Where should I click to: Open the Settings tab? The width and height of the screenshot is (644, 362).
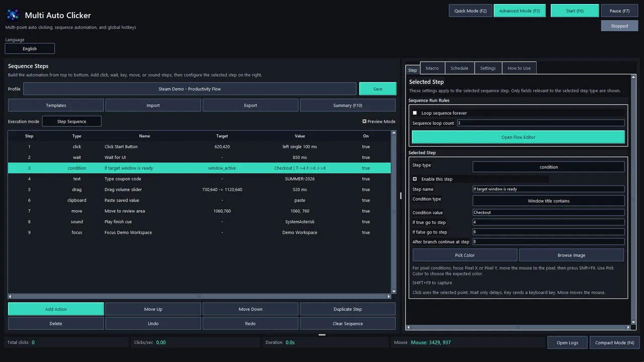[x=488, y=68]
